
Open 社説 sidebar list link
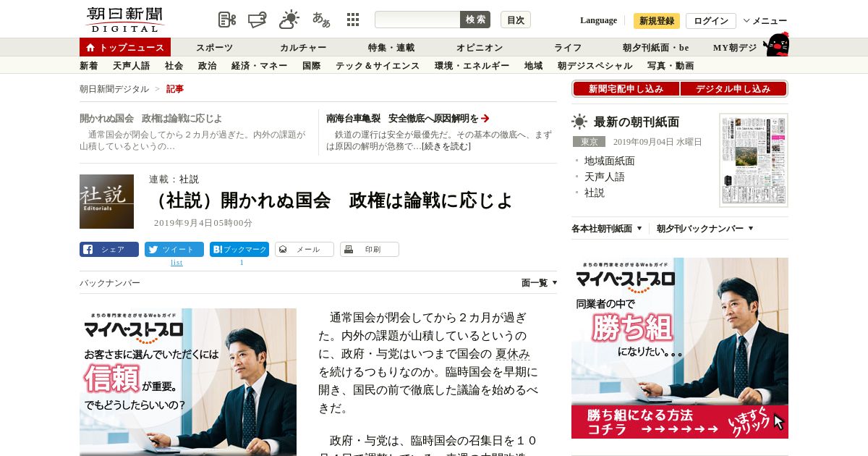[595, 193]
